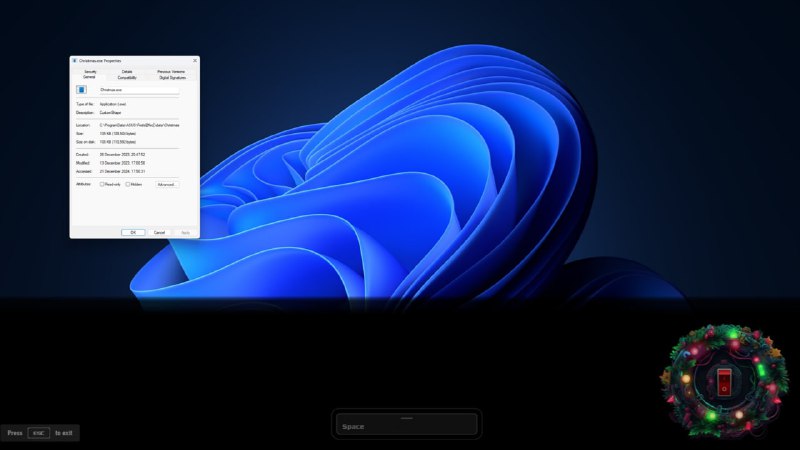The height and width of the screenshot is (450, 800).
Task: Click the greyed-out Apply button
Action: coord(185,232)
